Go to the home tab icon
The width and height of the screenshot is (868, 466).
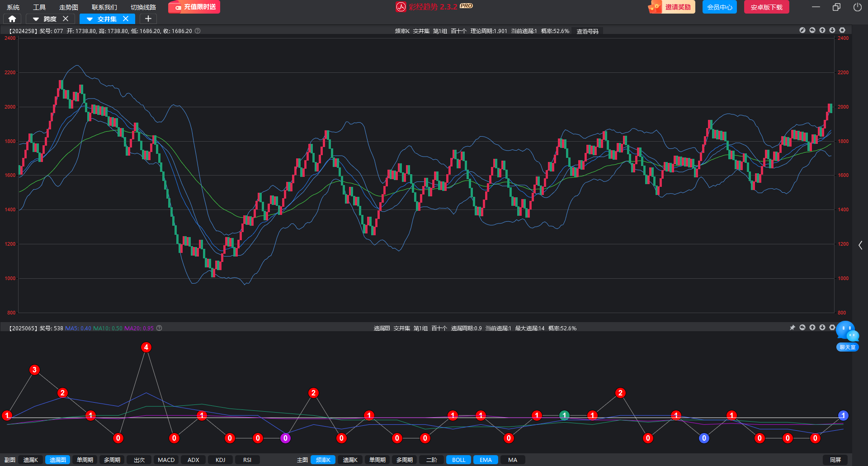12,19
